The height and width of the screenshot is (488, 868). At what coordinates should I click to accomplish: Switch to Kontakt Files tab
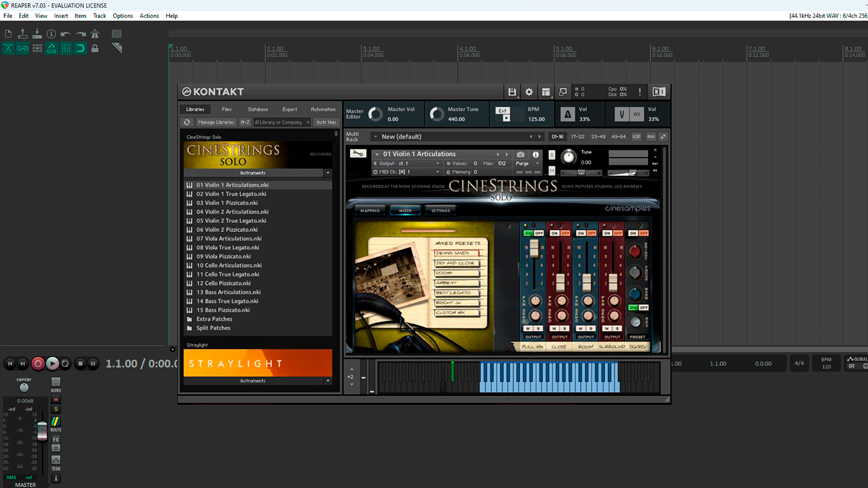(227, 109)
